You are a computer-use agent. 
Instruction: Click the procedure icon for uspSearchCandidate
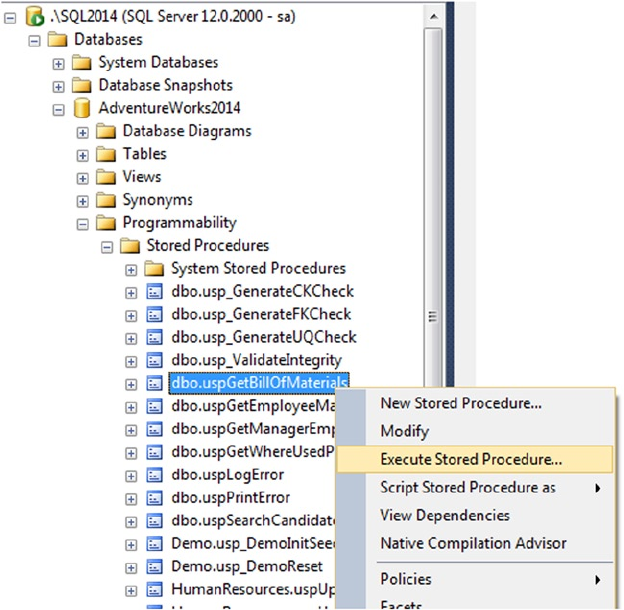154,521
